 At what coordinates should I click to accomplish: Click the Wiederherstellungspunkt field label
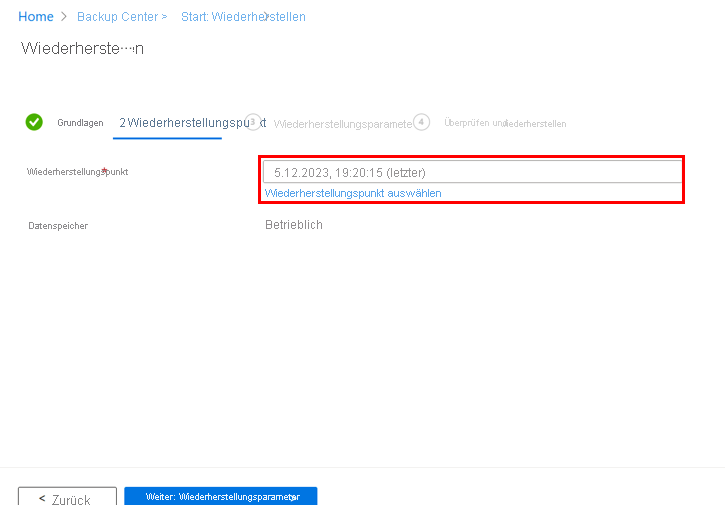tap(77, 172)
